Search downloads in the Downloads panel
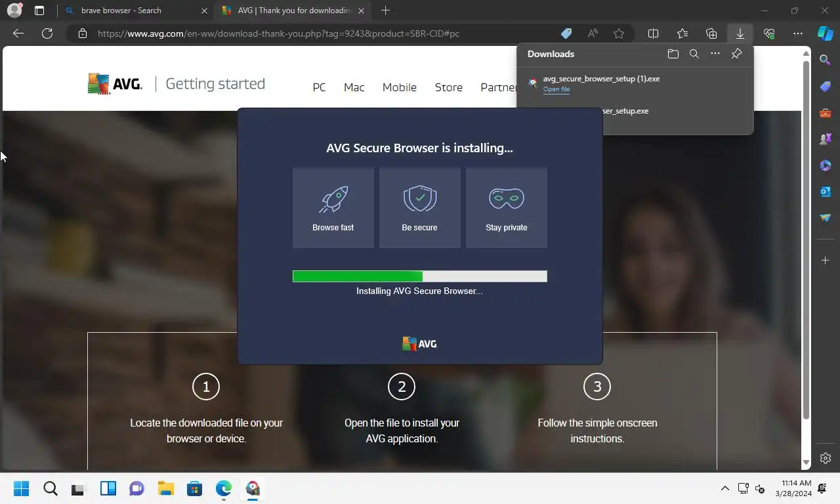840x504 pixels. (x=694, y=54)
